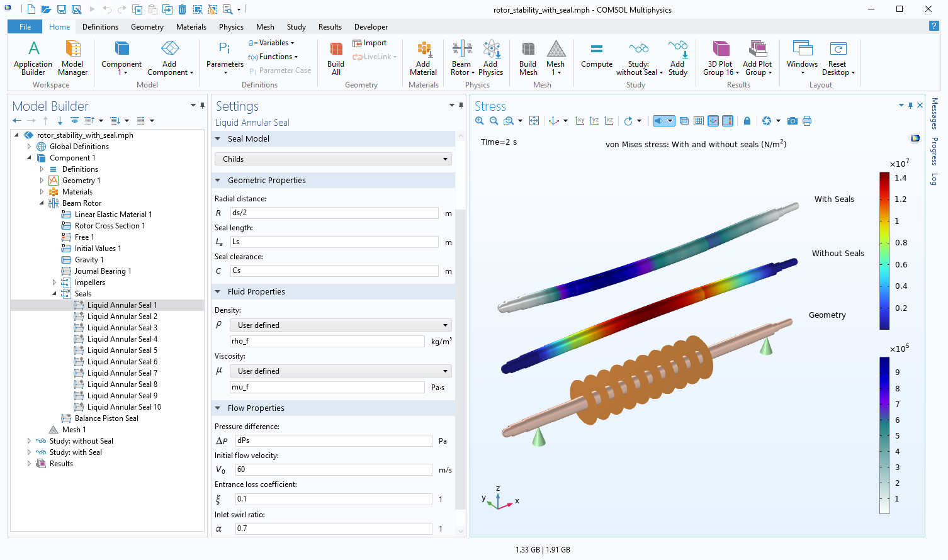The height and width of the screenshot is (560, 948).
Task: Click the Add Material icon
Action: tap(423, 58)
